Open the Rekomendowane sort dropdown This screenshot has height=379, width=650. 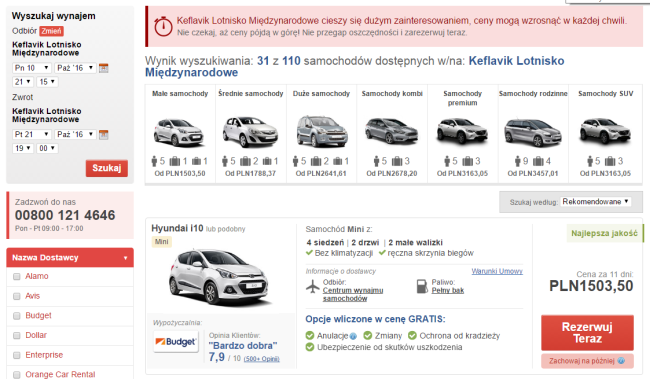point(595,202)
